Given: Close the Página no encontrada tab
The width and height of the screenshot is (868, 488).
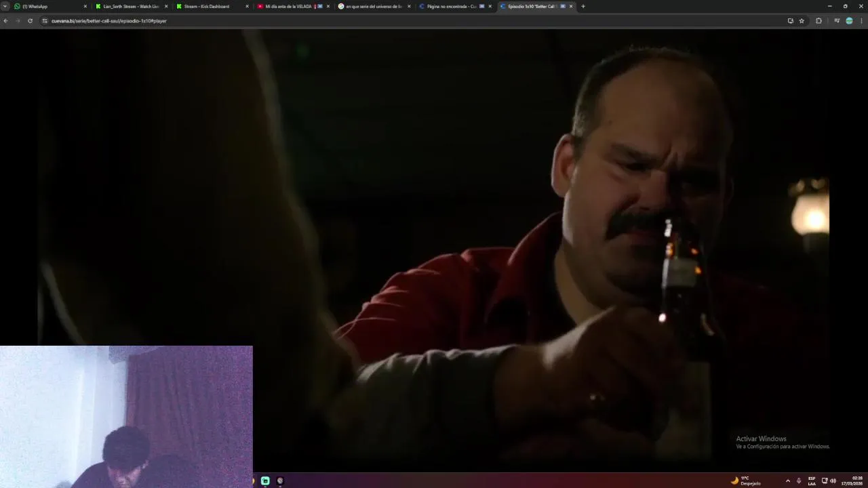Looking at the screenshot, I should [490, 6].
